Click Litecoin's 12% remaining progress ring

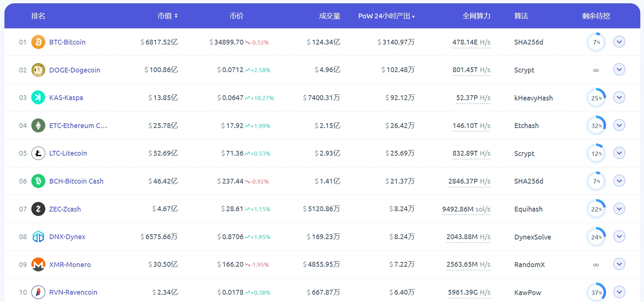(x=596, y=153)
